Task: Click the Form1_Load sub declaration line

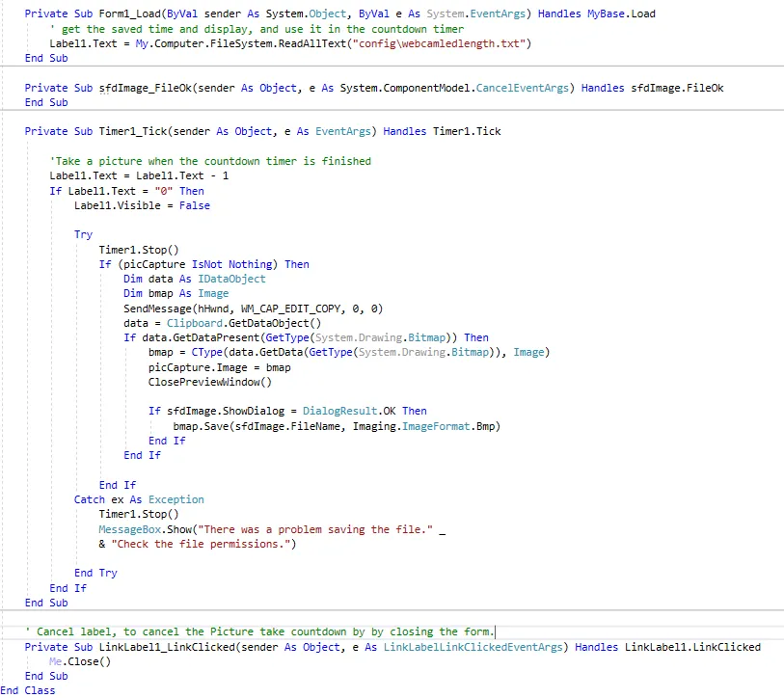Action: (x=340, y=14)
